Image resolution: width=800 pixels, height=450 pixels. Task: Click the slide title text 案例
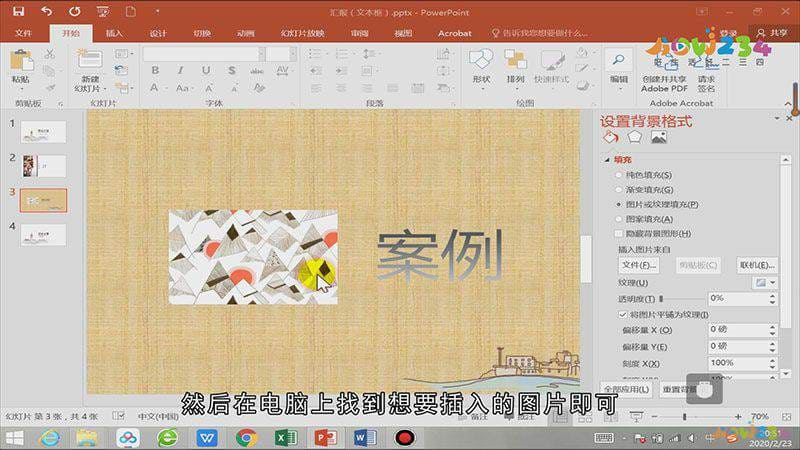[440, 255]
